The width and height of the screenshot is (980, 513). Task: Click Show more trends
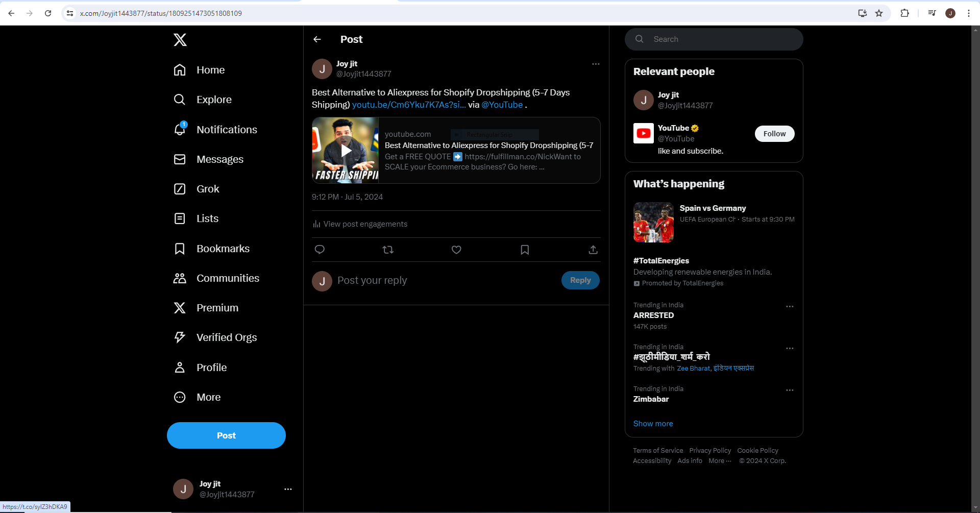(653, 424)
